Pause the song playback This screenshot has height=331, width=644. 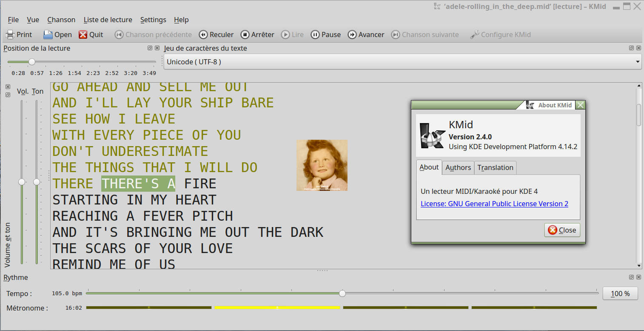pyautogui.click(x=326, y=35)
